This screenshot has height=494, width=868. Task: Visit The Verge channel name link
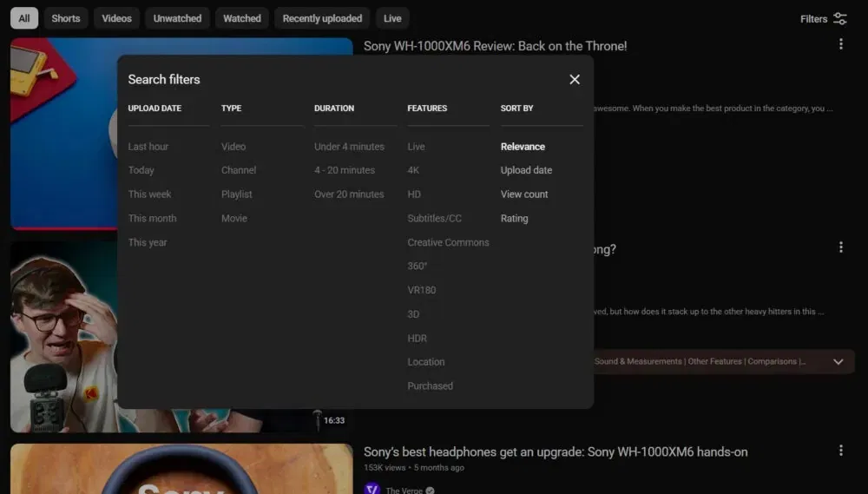point(404,491)
